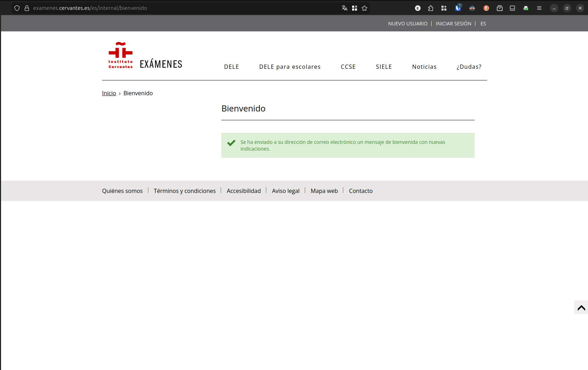Click the NUEVO USUARIO link

pyautogui.click(x=408, y=24)
